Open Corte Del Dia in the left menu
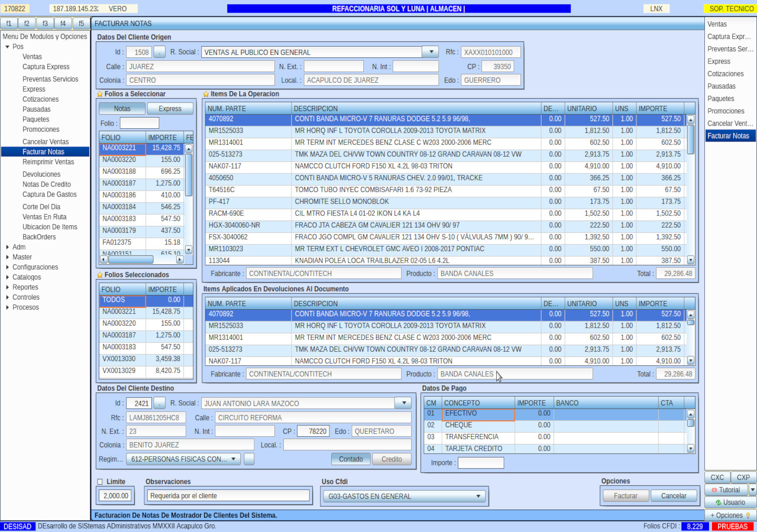The image size is (757, 532). point(41,207)
